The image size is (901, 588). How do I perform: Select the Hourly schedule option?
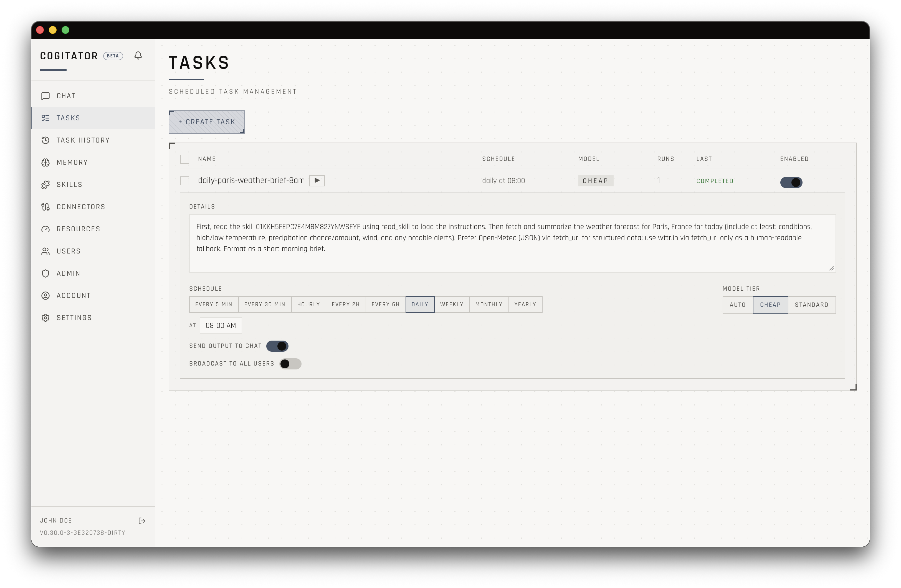pyautogui.click(x=308, y=305)
